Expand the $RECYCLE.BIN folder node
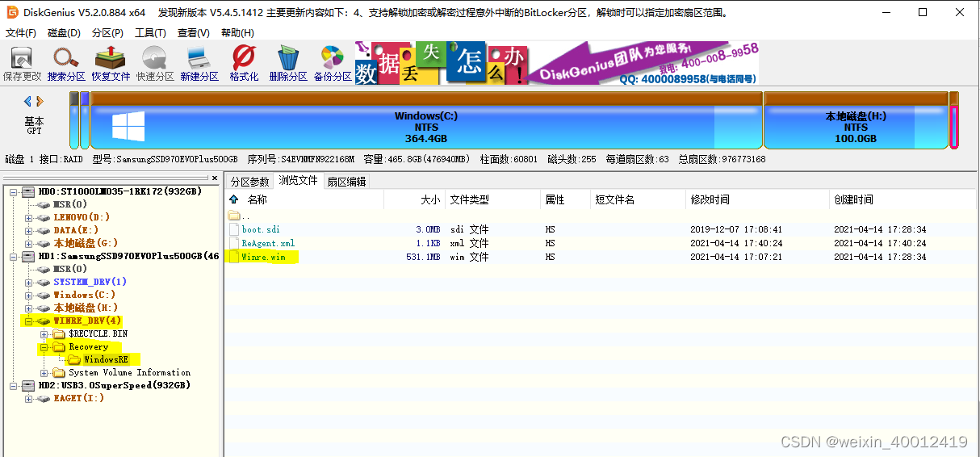The height and width of the screenshot is (457, 980). tap(44, 333)
